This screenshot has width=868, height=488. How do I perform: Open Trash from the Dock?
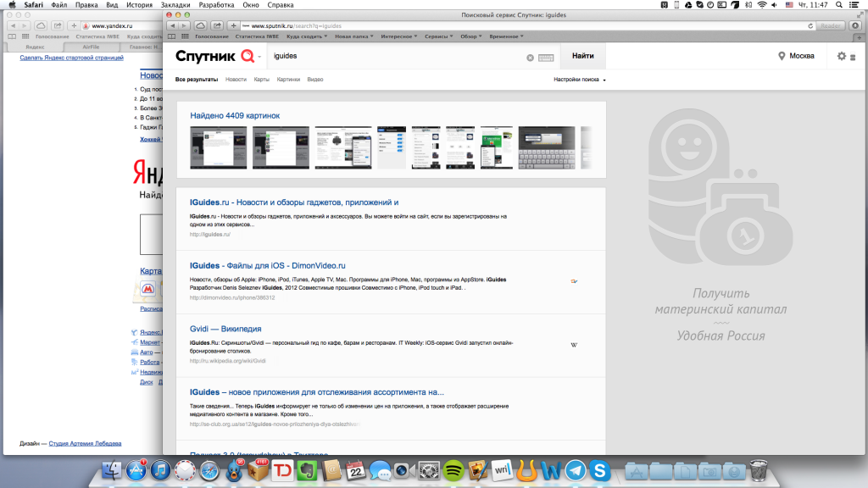coord(759,470)
